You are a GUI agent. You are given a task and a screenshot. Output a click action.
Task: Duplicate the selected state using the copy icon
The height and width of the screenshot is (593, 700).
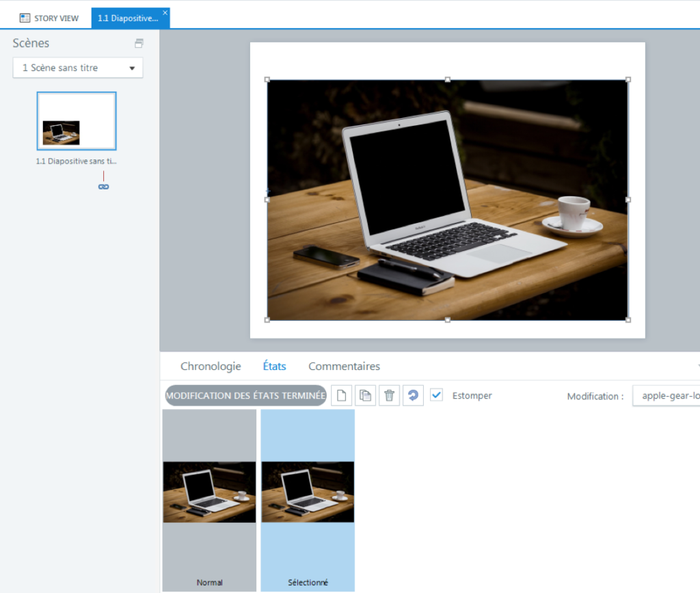pos(365,395)
